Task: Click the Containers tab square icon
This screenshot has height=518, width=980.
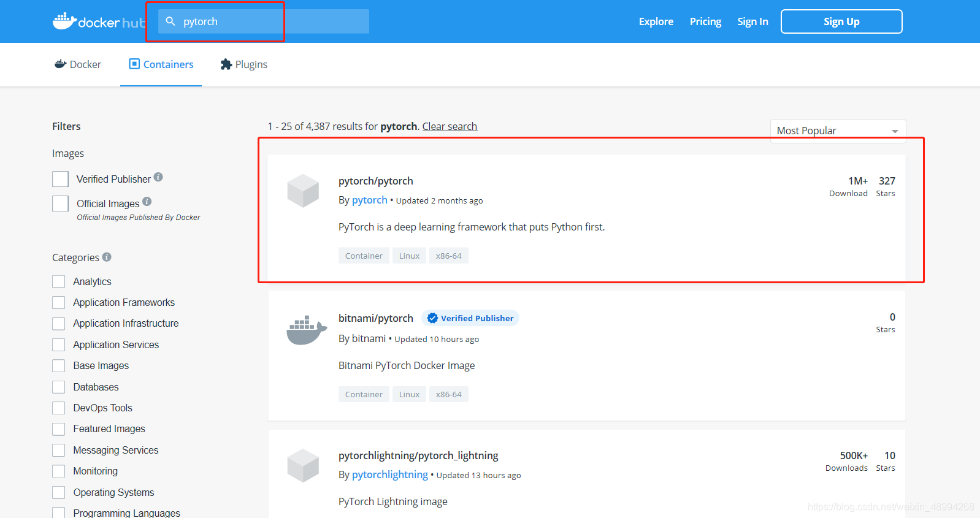Action: point(134,64)
